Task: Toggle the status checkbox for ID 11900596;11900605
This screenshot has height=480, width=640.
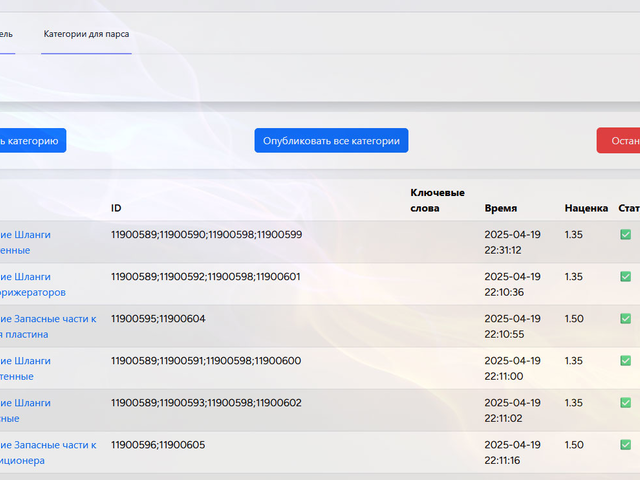Action: pyautogui.click(x=625, y=445)
